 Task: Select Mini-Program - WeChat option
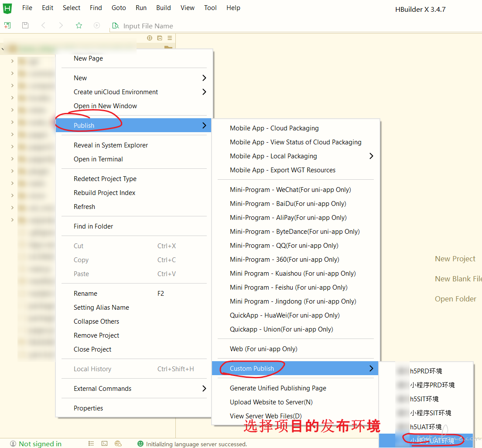point(291,190)
